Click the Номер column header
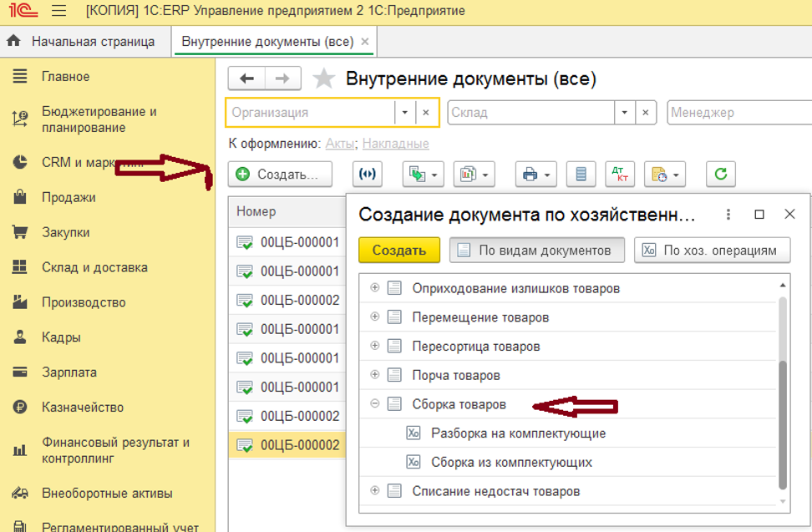The height and width of the screenshot is (532, 812). coord(287,211)
